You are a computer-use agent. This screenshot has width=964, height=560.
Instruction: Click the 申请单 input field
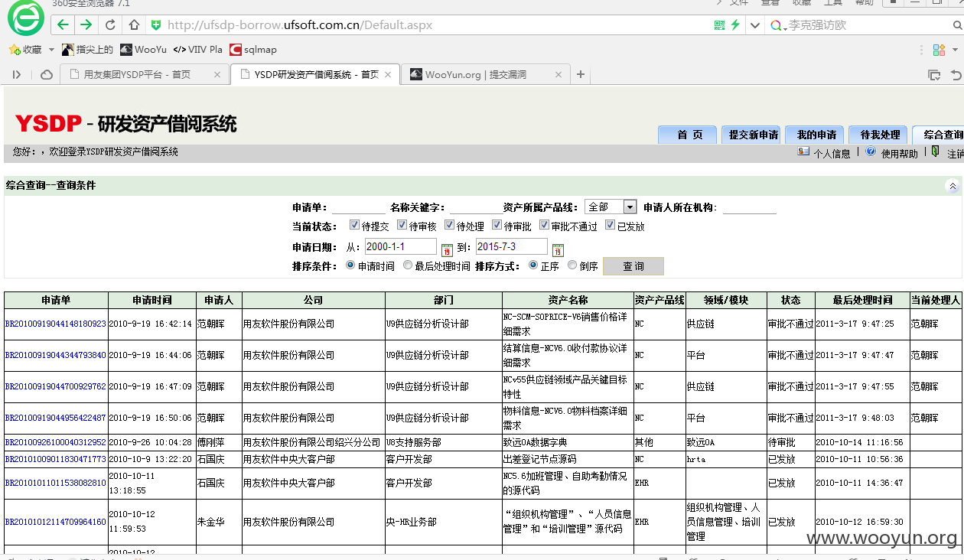(x=359, y=207)
